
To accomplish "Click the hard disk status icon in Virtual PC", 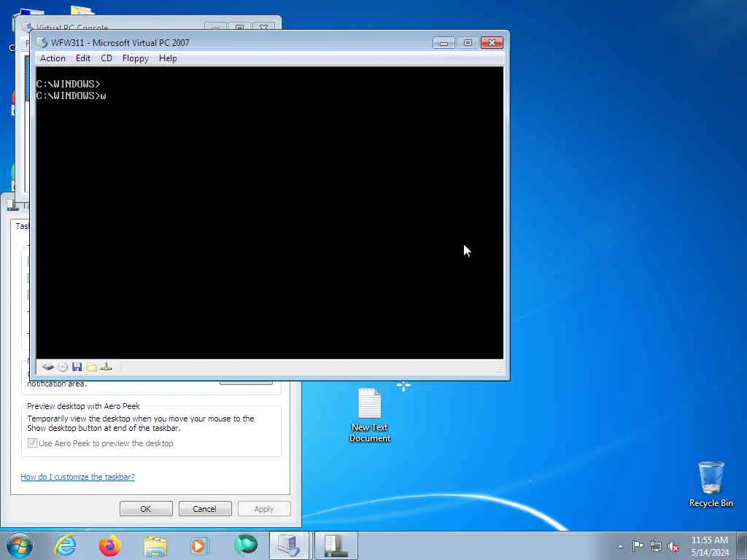I will [x=47, y=367].
